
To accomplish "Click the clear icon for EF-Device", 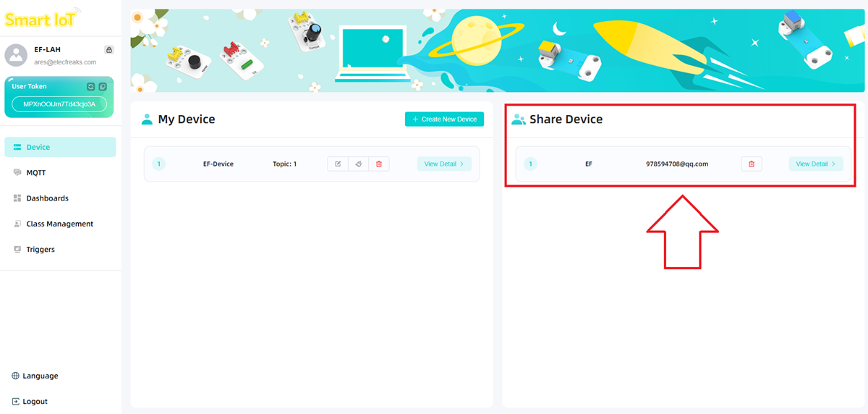I will [x=358, y=164].
